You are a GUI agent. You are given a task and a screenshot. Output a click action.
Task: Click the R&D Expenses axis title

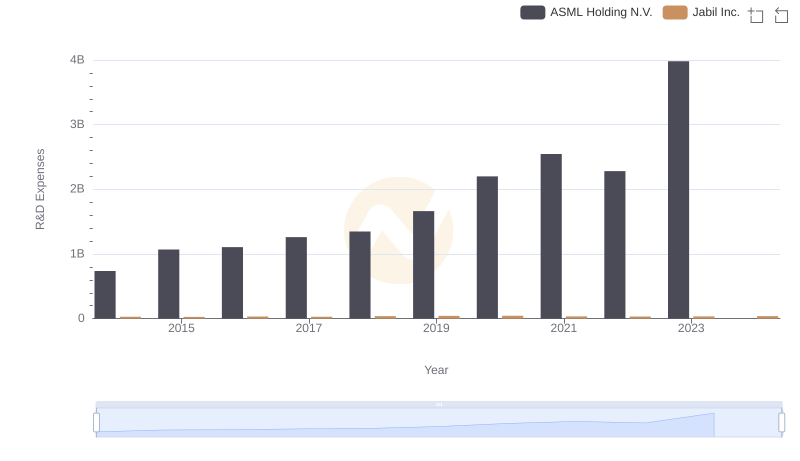pyautogui.click(x=40, y=189)
